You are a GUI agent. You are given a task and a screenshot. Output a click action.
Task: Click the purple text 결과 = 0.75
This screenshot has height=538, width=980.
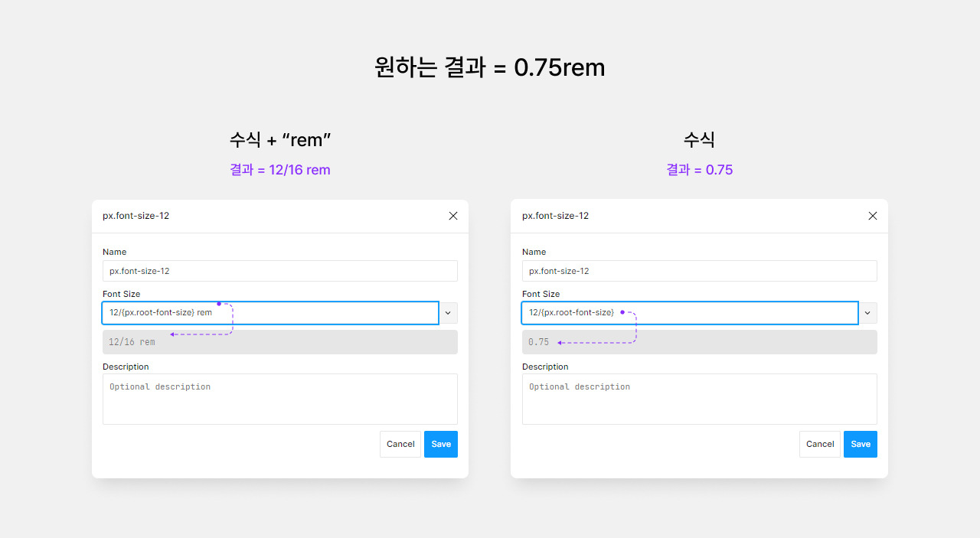coord(699,169)
